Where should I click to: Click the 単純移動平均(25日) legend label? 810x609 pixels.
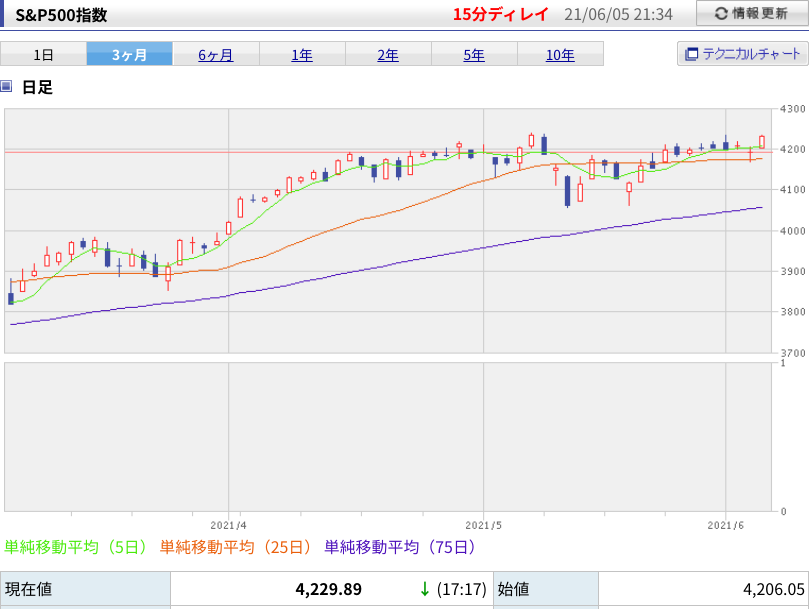pos(236,546)
